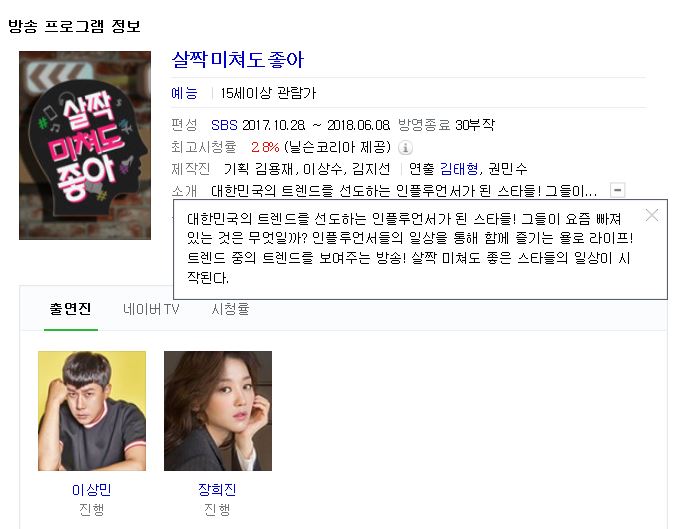Click the 이상민 name link
699x529 pixels.
pyautogui.click(x=92, y=490)
